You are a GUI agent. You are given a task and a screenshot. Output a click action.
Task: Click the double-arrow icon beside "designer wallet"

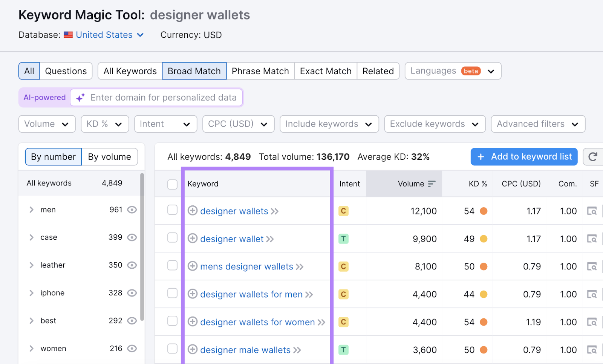[270, 239]
